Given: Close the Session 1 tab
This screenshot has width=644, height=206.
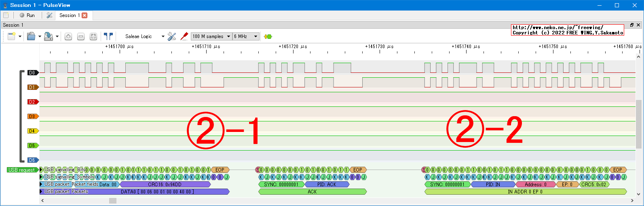Looking at the screenshot, I should pyautogui.click(x=84, y=15).
